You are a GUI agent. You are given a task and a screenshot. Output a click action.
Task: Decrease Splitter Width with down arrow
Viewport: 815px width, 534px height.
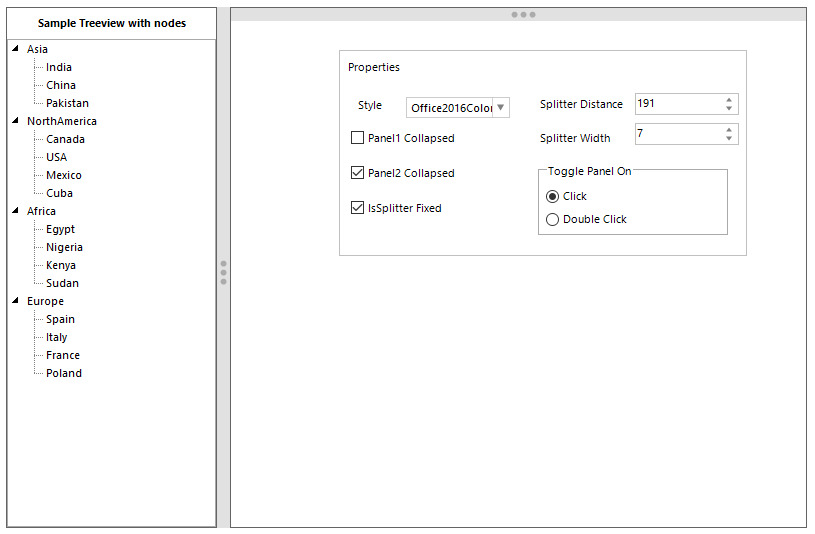pyautogui.click(x=729, y=138)
